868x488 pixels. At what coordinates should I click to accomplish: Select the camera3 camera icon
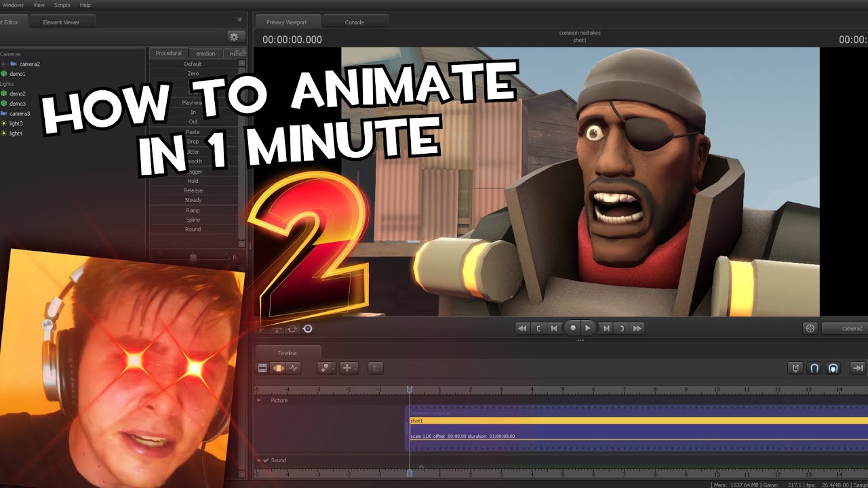pyautogui.click(x=4, y=114)
